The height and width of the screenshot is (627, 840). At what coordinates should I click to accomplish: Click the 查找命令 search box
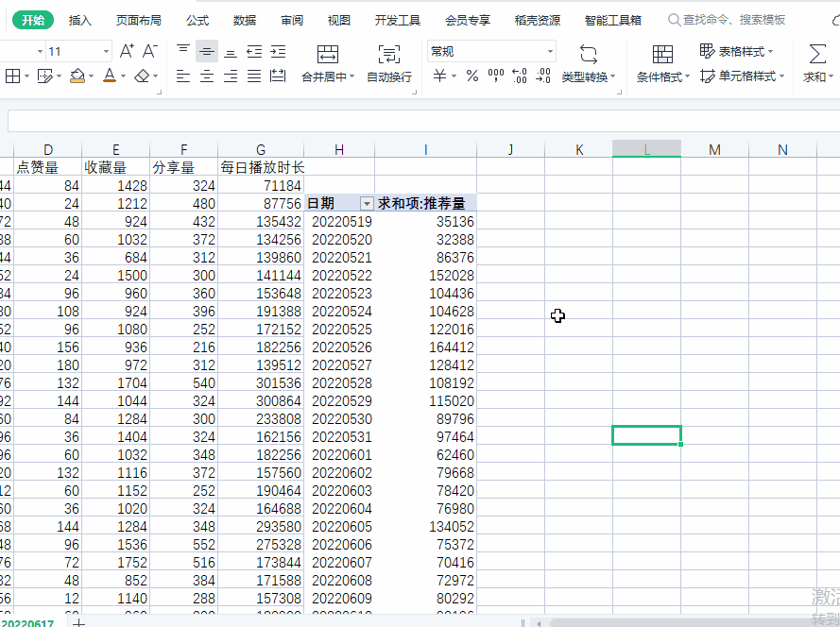pos(734,20)
